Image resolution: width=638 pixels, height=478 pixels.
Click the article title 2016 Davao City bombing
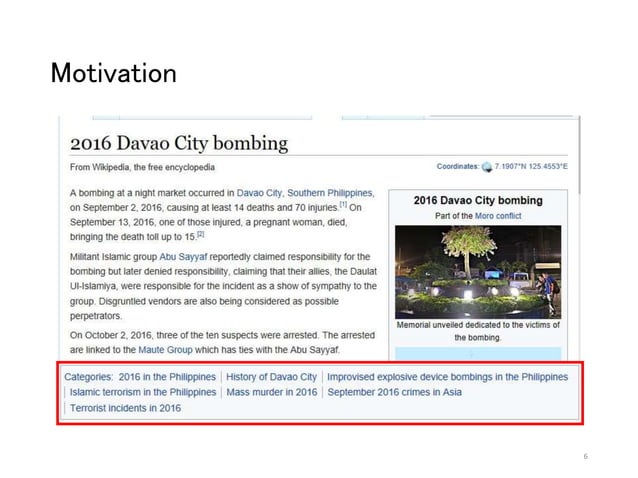click(179, 143)
